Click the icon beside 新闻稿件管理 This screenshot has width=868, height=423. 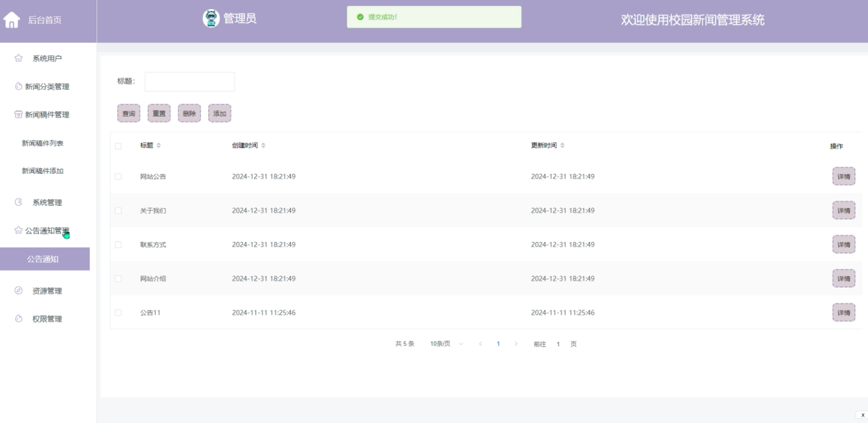point(18,115)
